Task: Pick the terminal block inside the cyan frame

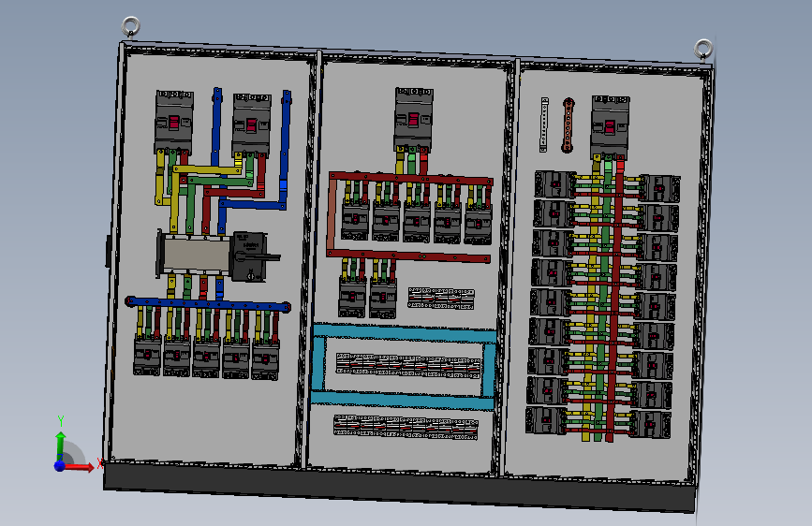Action: (x=408, y=366)
